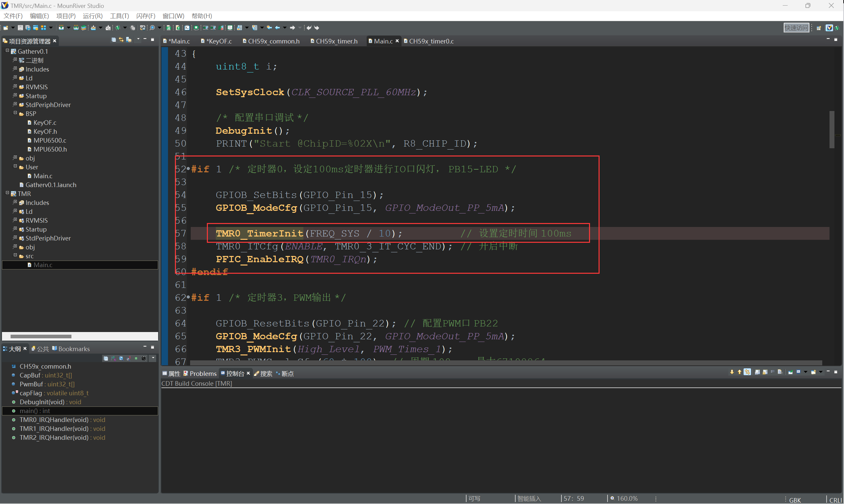Viewport: 844px width, 504px height.
Task: Open the 闪存(F) menu
Action: coord(145,16)
